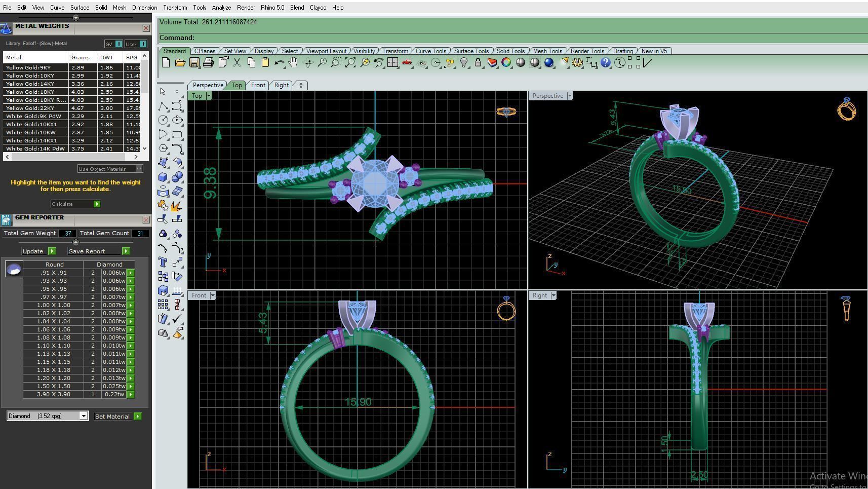Open the Perspective viewport dropdown arrow
Screen dimensions: 868x489
click(570, 96)
